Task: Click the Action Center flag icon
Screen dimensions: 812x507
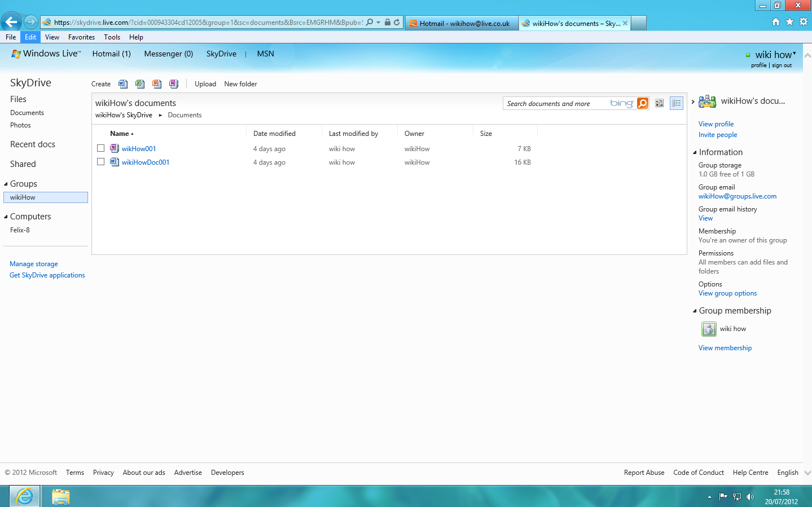Action: tap(723, 497)
